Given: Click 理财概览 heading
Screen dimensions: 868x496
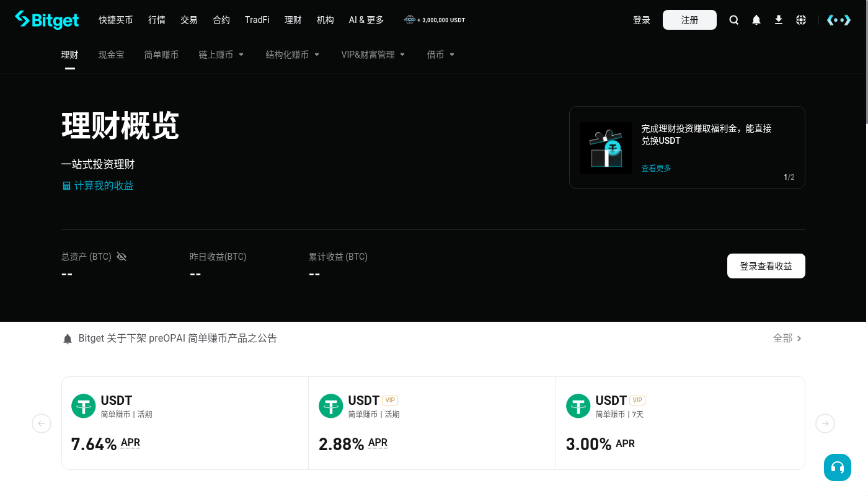Looking at the screenshot, I should point(120,126).
